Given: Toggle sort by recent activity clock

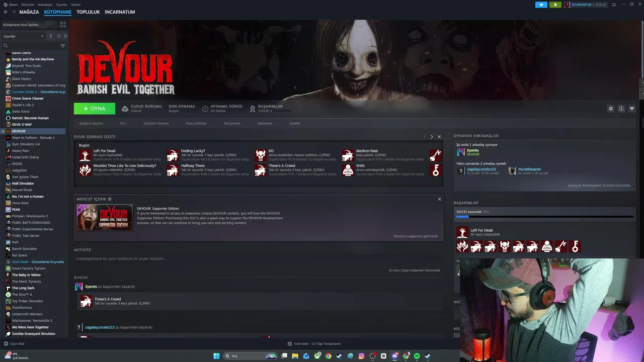Looking at the screenshot, I should pyautogui.click(x=59, y=36).
